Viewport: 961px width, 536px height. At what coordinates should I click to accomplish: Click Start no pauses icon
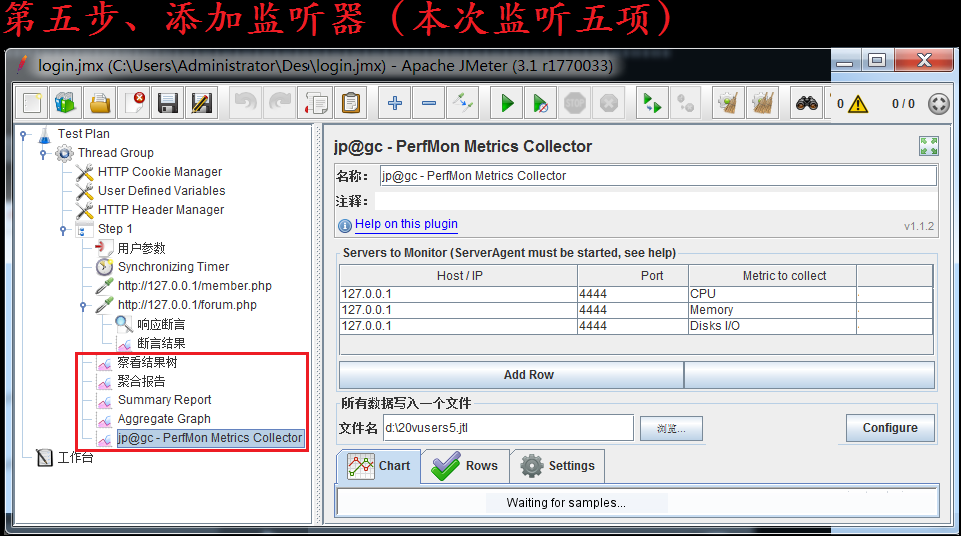[541, 103]
